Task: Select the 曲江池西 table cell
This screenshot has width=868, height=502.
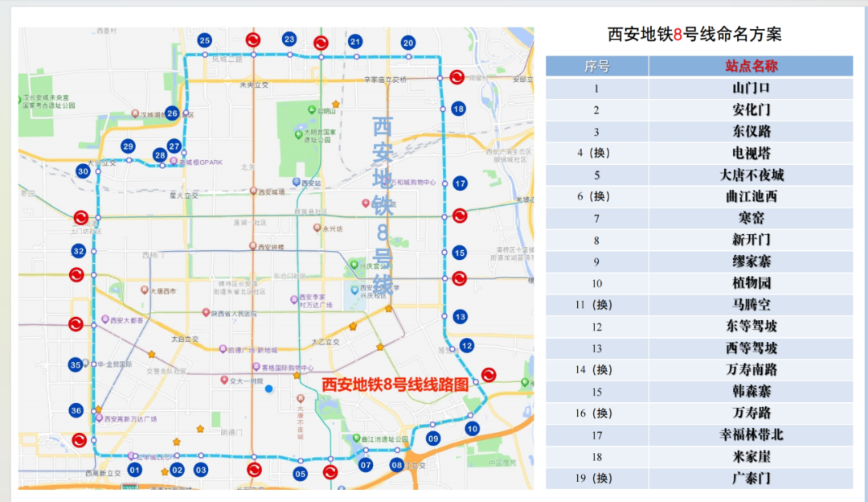Action: coord(751,196)
